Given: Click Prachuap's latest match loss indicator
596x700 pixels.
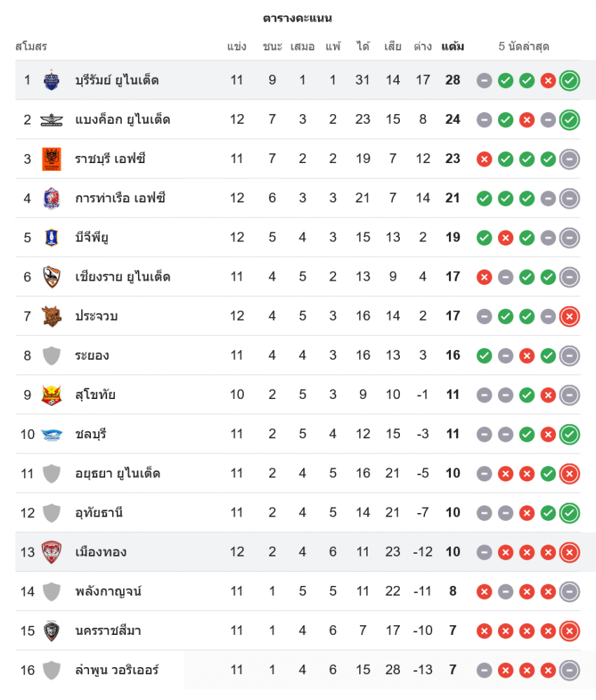Looking at the screenshot, I should (x=569, y=316).
